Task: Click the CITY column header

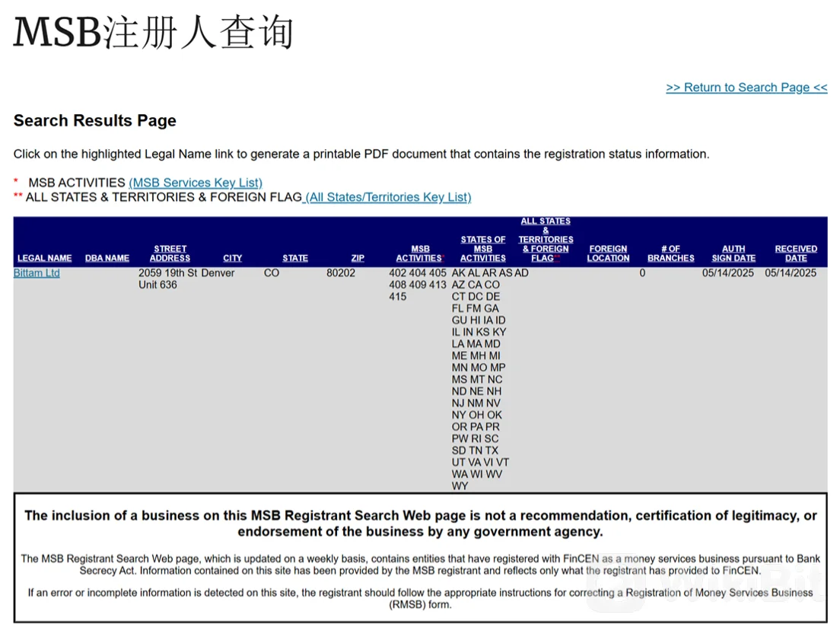Action: click(232, 258)
